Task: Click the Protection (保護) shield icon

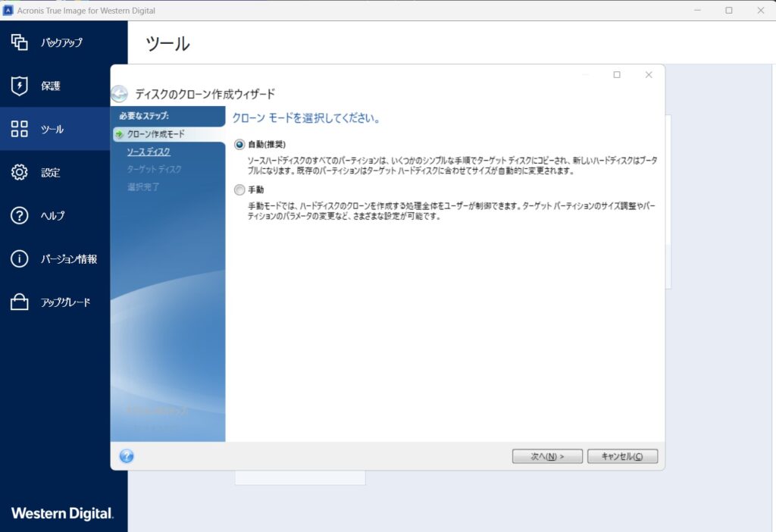Action: coord(20,86)
